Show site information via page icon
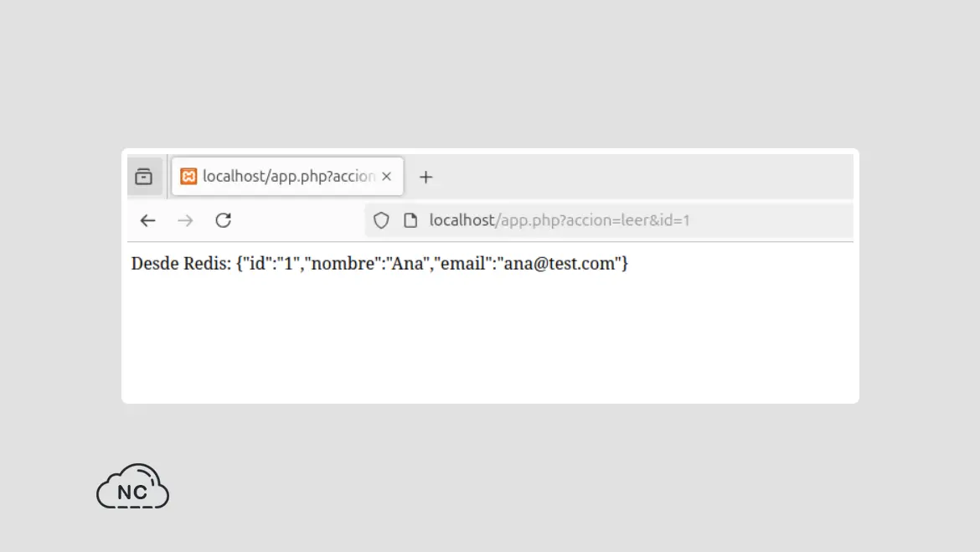Viewport: 980px width, 552px height. [410, 220]
